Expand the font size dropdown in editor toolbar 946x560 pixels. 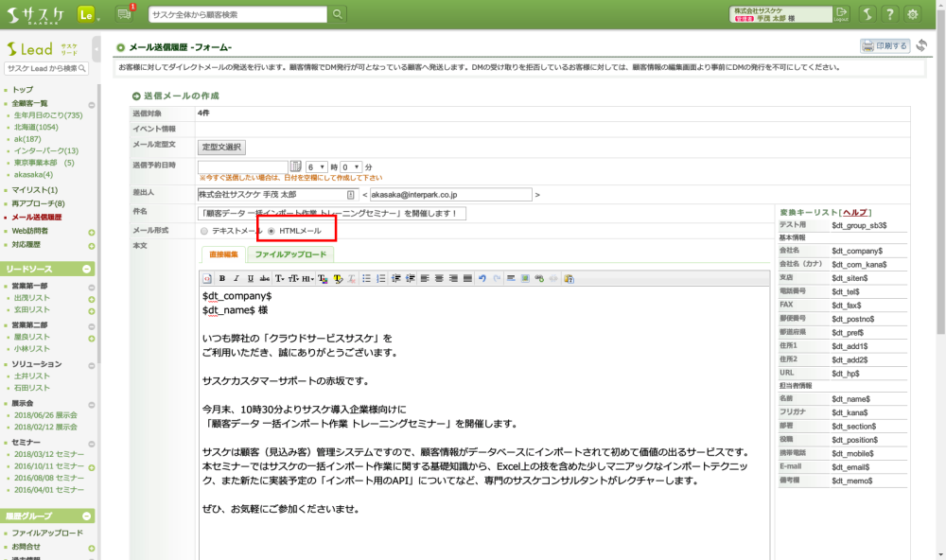293,278
